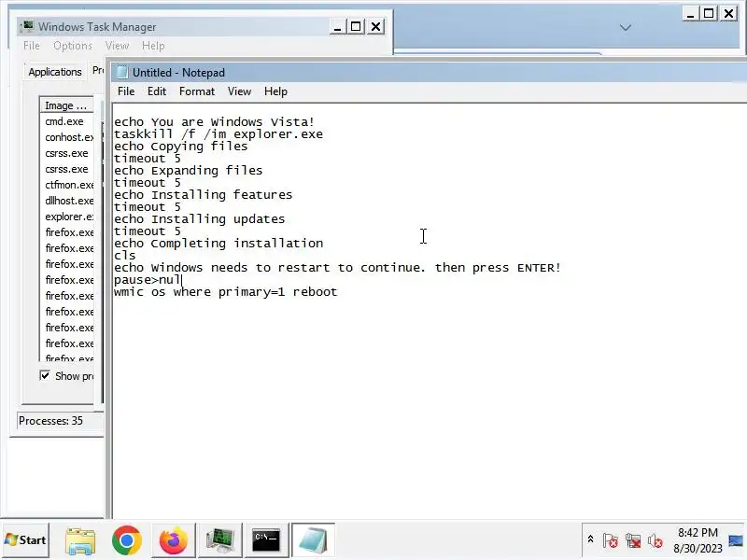
Task: Click the muted volume tray icon
Action: point(655,541)
